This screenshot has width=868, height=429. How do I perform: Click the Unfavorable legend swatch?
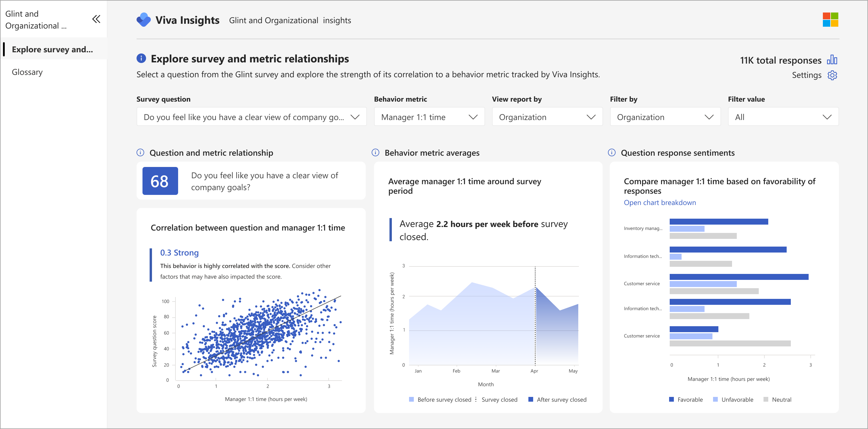tap(715, 399)
